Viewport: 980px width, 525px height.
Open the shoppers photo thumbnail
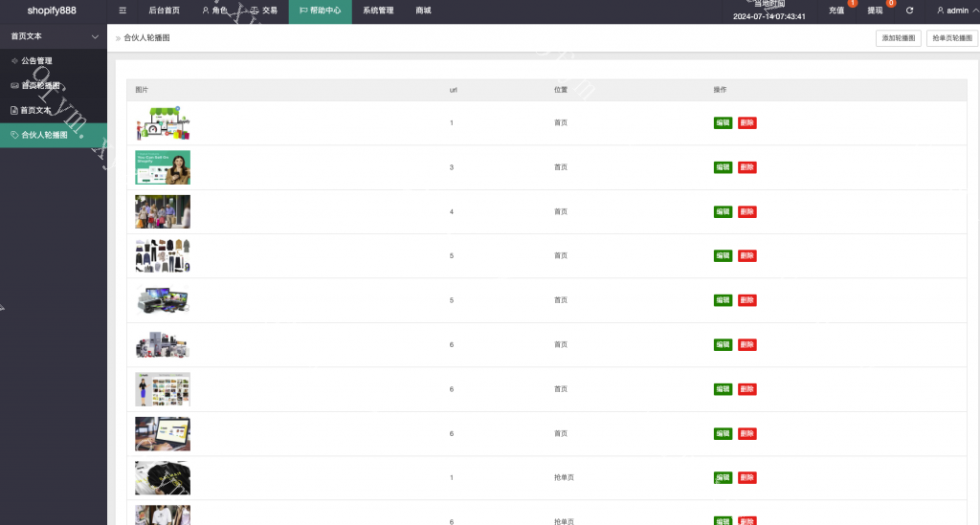(163, 211)
